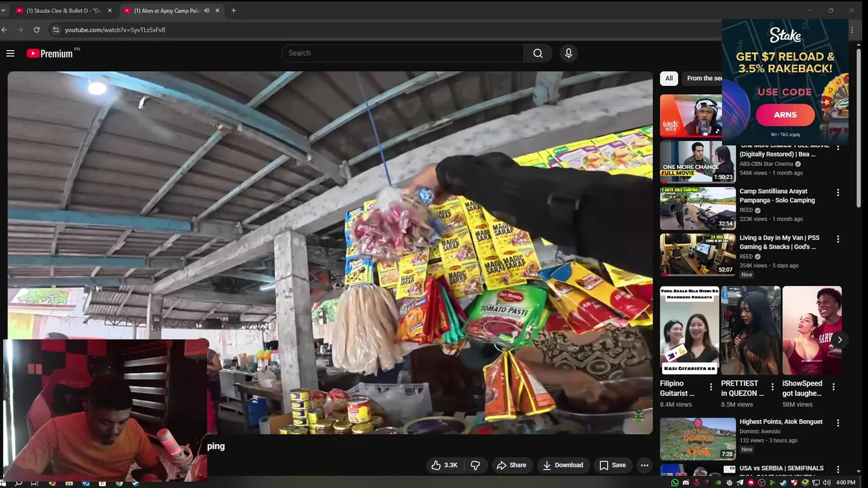
Task: Click the main video player area
Action: pos(330,252)
